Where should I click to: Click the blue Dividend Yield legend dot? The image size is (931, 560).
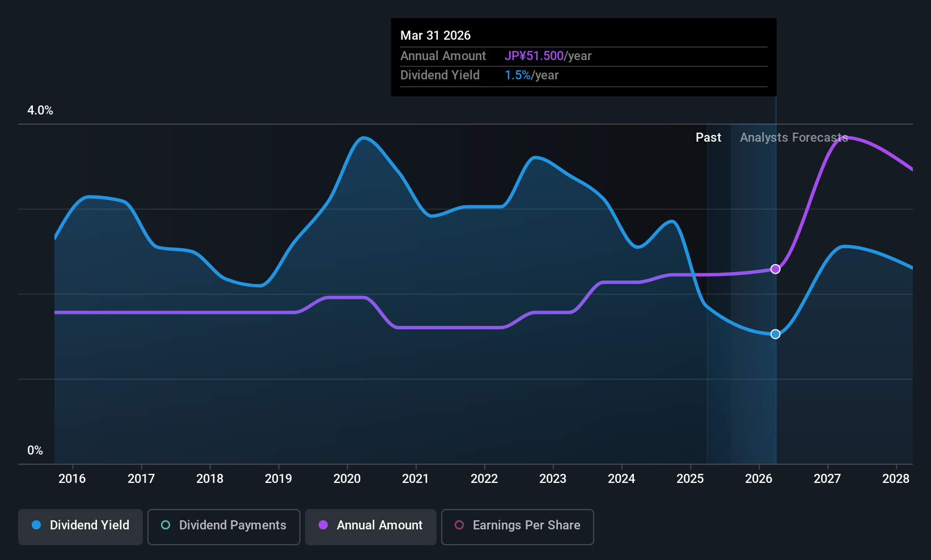pyautogui.click(x=36, y=525)
